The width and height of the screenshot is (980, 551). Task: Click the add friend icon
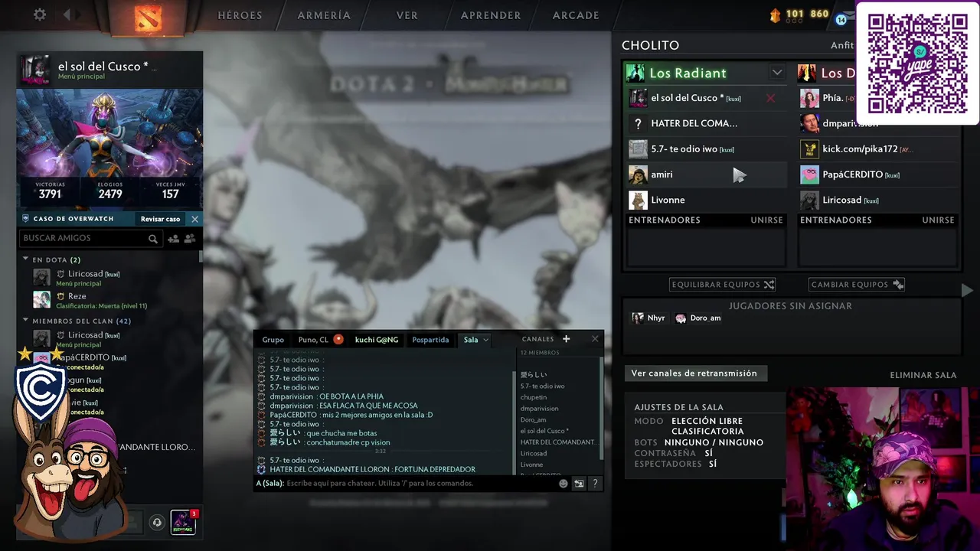[x=173, y=239]
